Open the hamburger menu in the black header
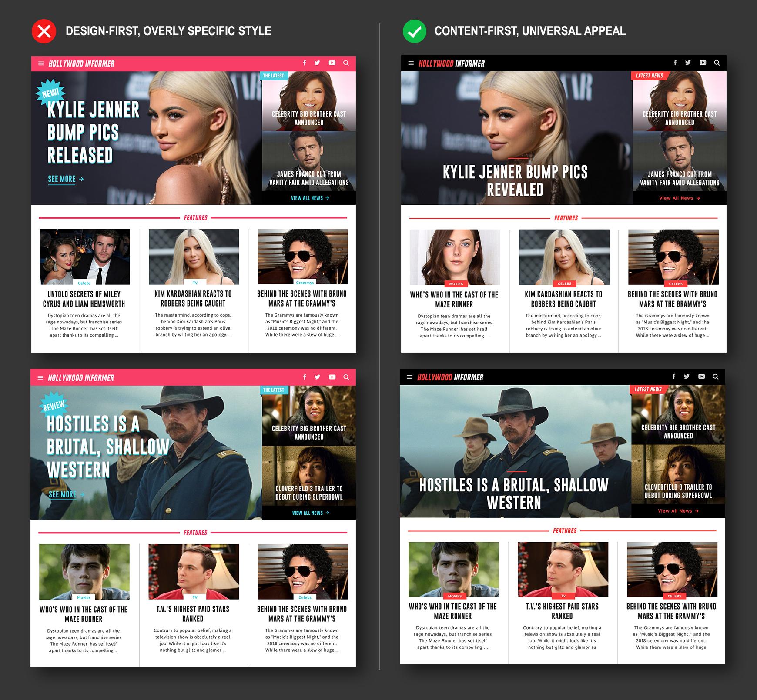The height and width of the screenshot is (700, 757). coord(411,63)
